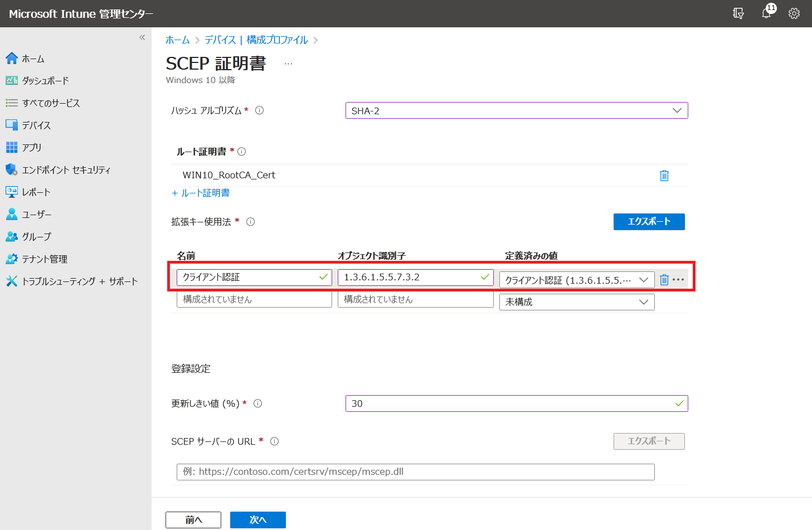Click the 登録設定 section heading
812x530 pixels.
point(191,369)
